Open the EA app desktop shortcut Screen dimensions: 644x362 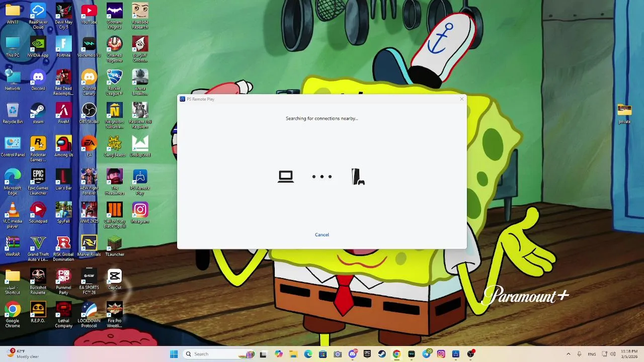tap(89, 147)
